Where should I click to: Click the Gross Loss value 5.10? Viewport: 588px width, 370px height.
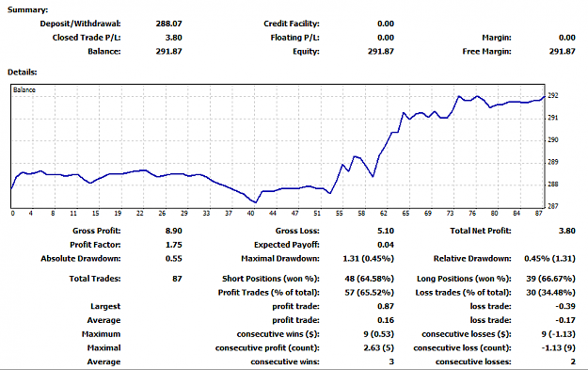[386, 231]
